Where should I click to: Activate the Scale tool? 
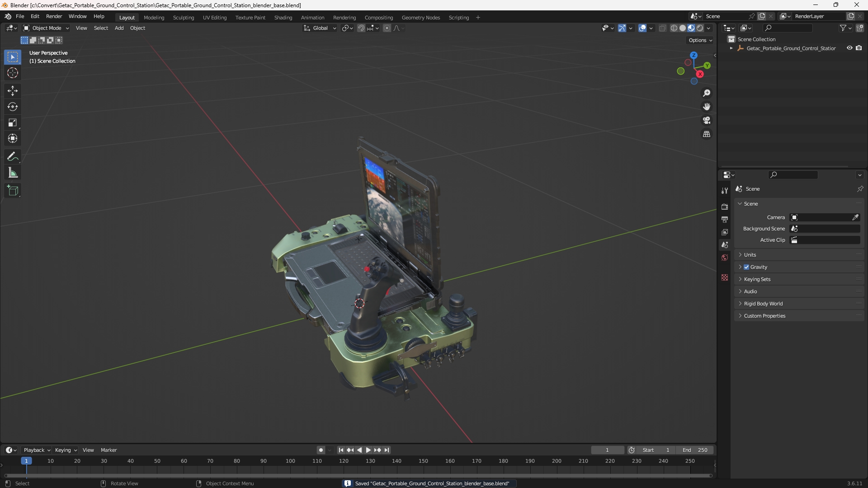click(13, 122)
